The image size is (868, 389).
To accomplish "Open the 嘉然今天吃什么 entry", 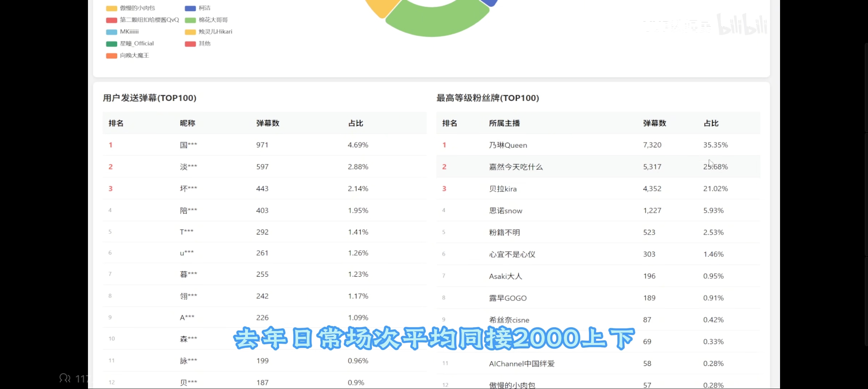I will [515, 167].
